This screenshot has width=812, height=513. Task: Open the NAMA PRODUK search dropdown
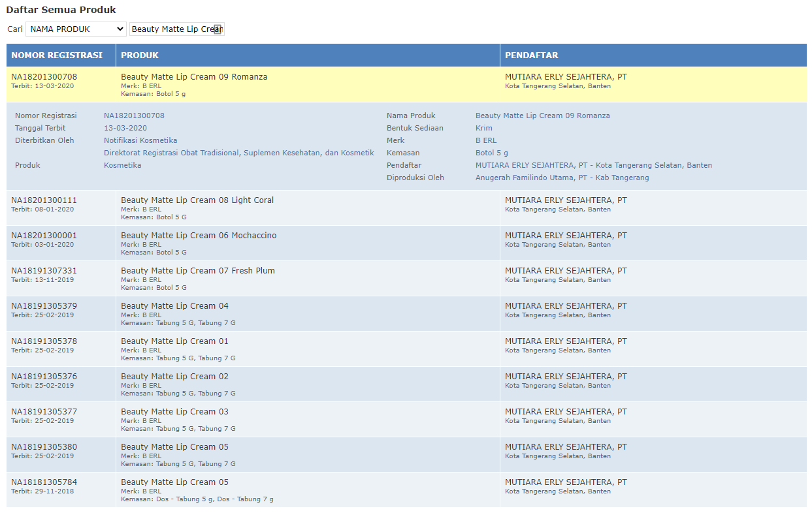[76, 29]
